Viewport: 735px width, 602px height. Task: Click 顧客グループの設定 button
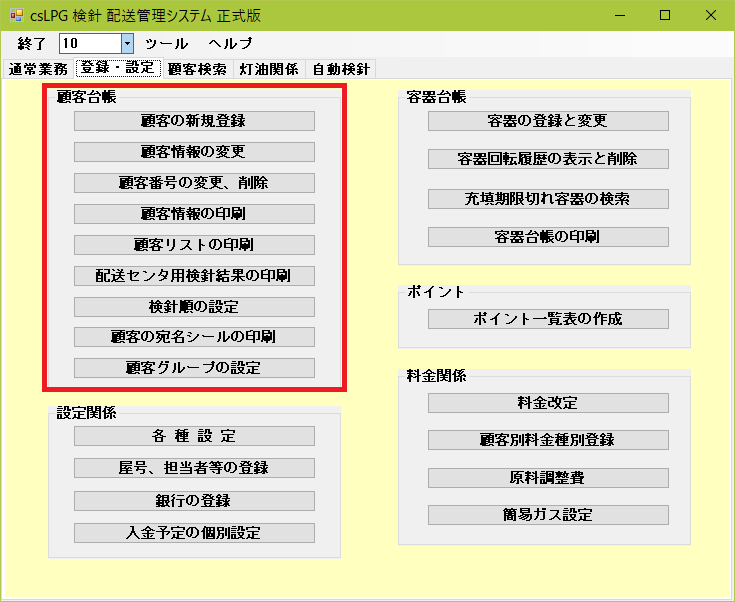coord(194,368)
